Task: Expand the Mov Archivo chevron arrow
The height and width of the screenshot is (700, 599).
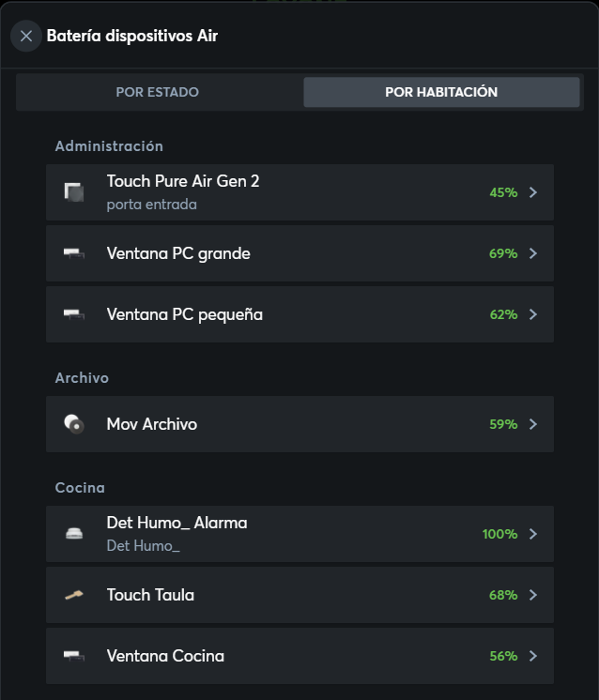Action: (533, 424)
